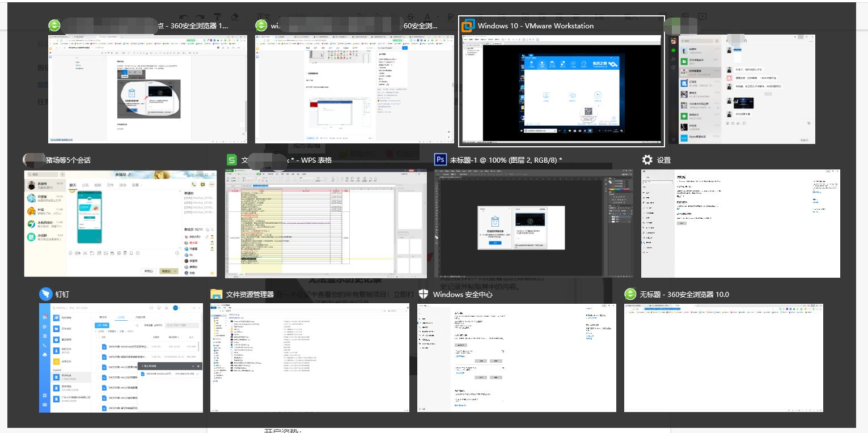This screenshot has width=868, height=433.
Task: Select the WeChat window thumbnail
Action: (x=742, y=89)
